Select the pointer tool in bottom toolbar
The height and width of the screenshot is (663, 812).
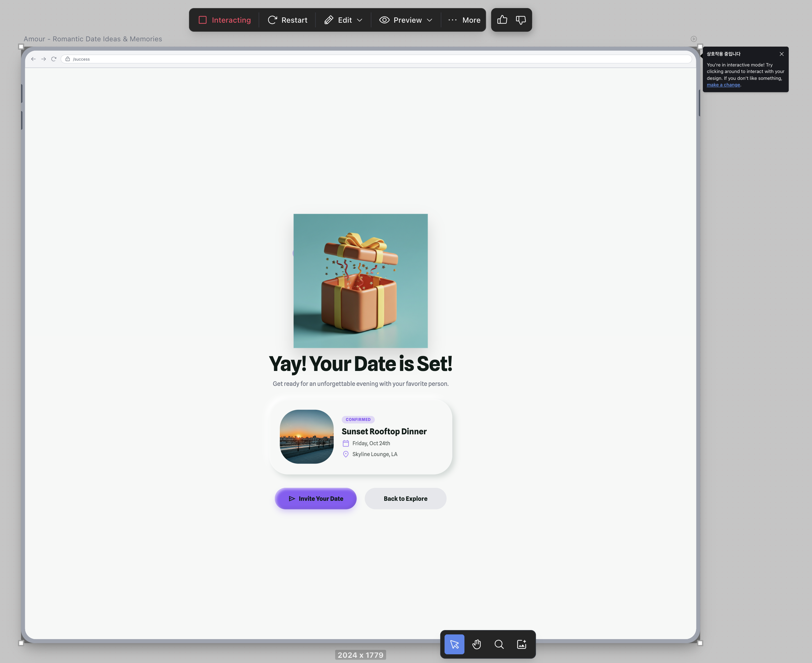[x=454, y=644]
